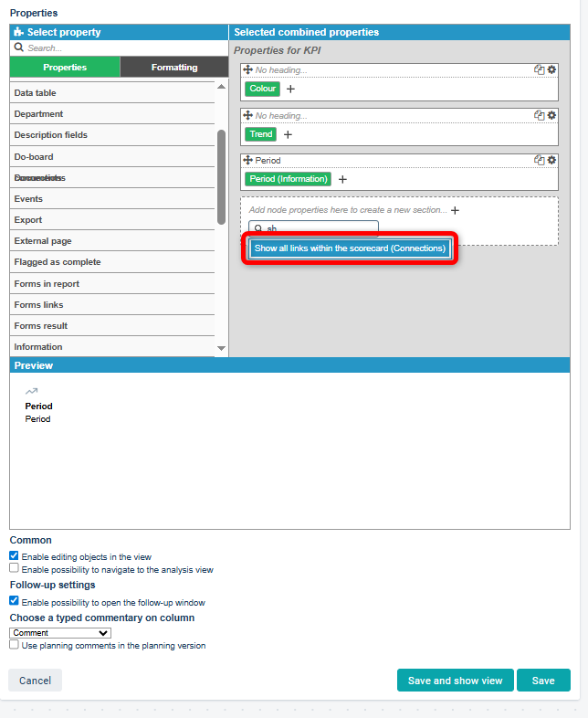Click move handle of the Period section

click(247, 160)
